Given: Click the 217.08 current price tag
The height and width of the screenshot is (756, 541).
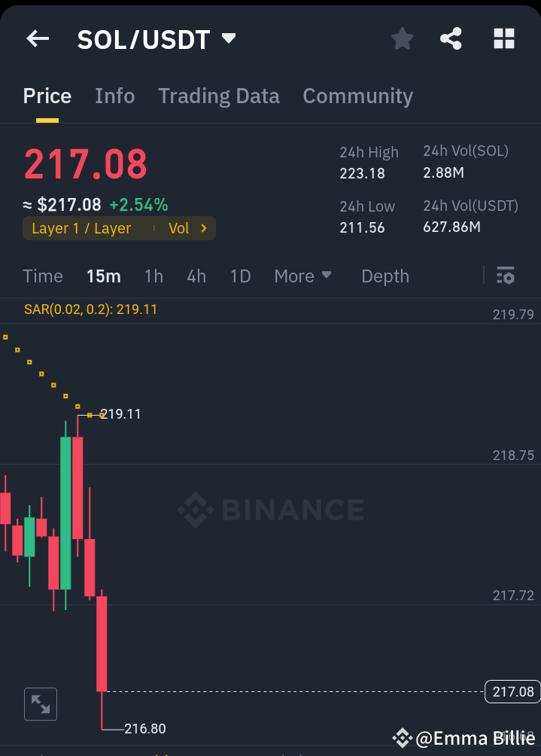Looking at the screenshot, I should (512, 691).
